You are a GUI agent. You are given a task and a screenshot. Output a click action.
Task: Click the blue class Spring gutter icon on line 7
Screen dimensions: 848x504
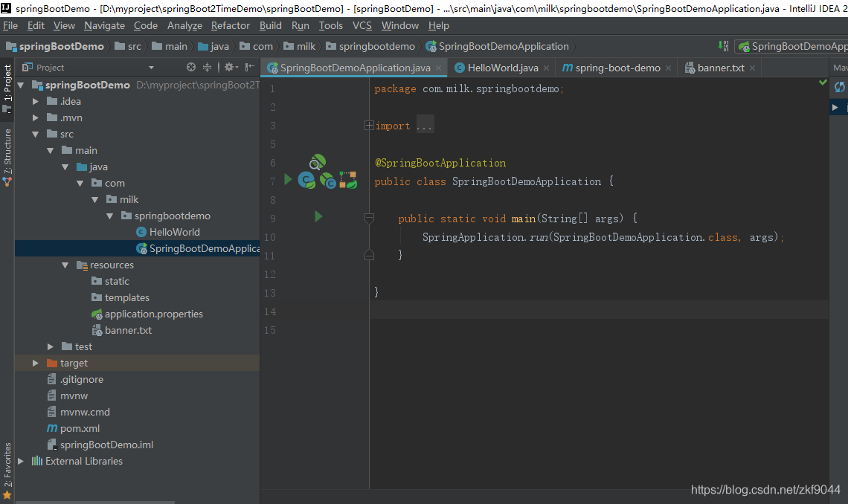(306, 181)
